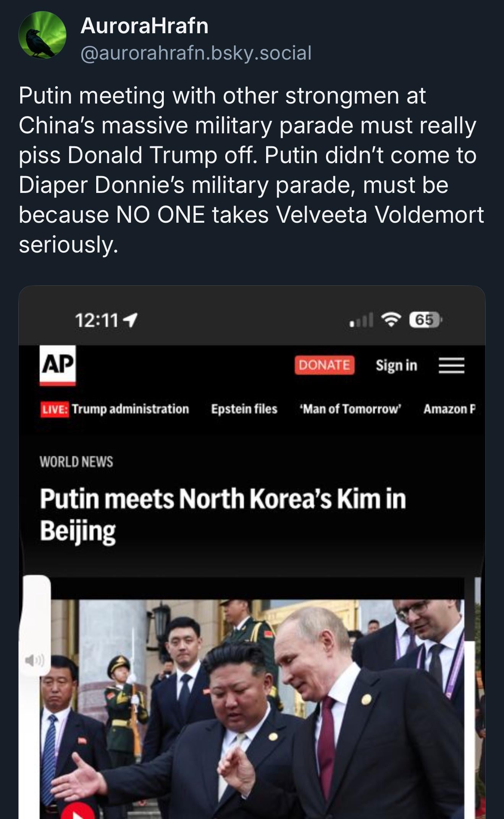Tap the AuroraHrafn display name

[144, 26]
